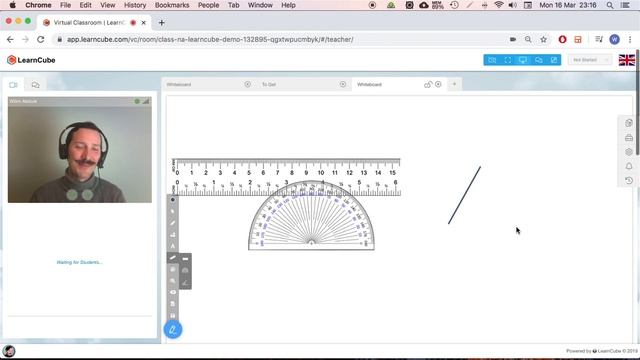Screen dimensions: 640x360
Task: Go back in Chrome
Action: point(10,40)
